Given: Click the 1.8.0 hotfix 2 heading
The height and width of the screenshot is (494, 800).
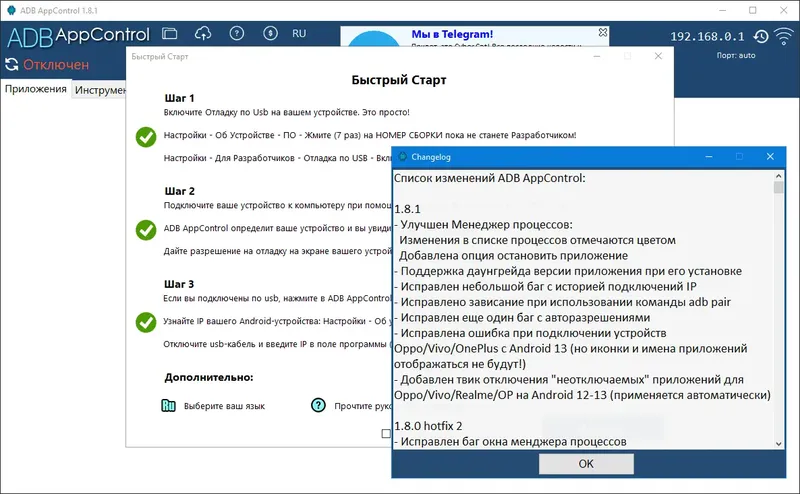Looking at the screenshot, I should click(428, 426).
